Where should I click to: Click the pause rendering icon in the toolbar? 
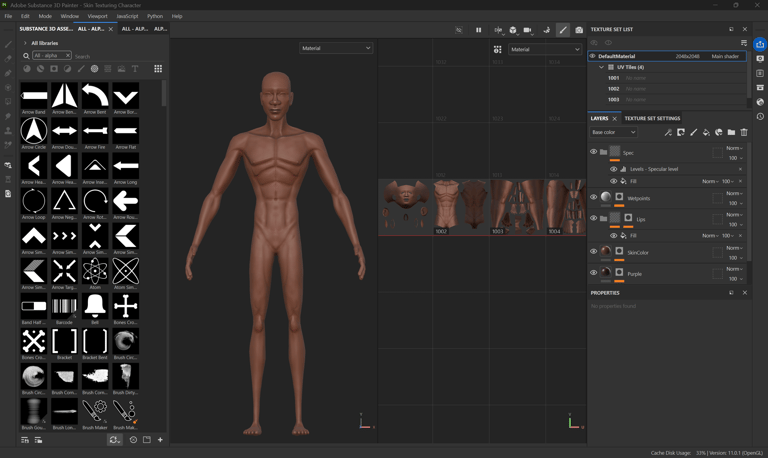478,30
